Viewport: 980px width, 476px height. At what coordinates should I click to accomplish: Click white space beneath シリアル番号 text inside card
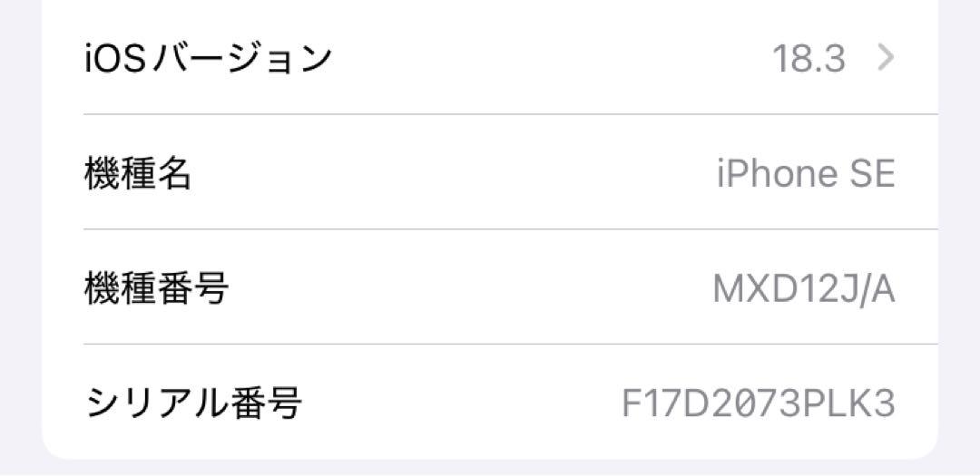pyautogui.click(x=194, y=441)
